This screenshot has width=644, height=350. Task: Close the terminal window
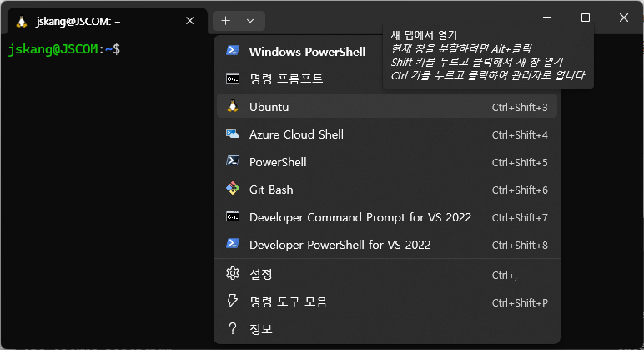coord(623,18)
